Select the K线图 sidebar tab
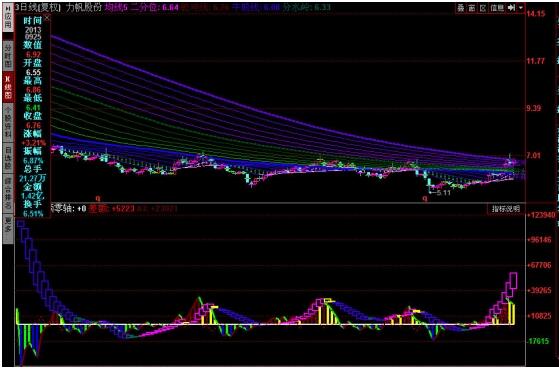This screenshot has height=369, width=559. click(x=7, y=87)
